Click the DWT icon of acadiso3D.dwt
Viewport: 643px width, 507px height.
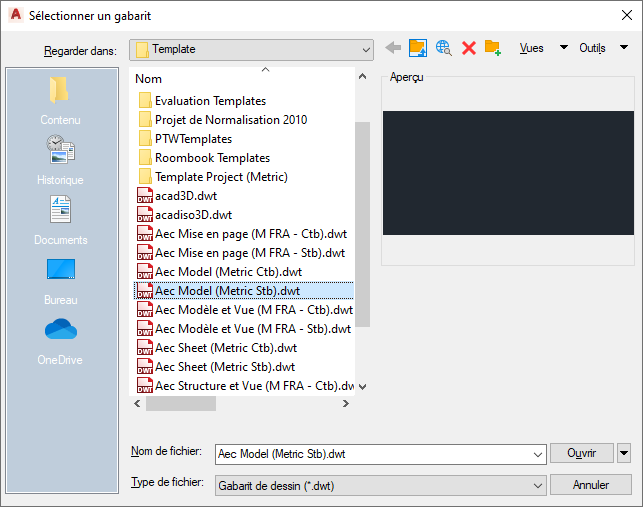pos(145,215)
